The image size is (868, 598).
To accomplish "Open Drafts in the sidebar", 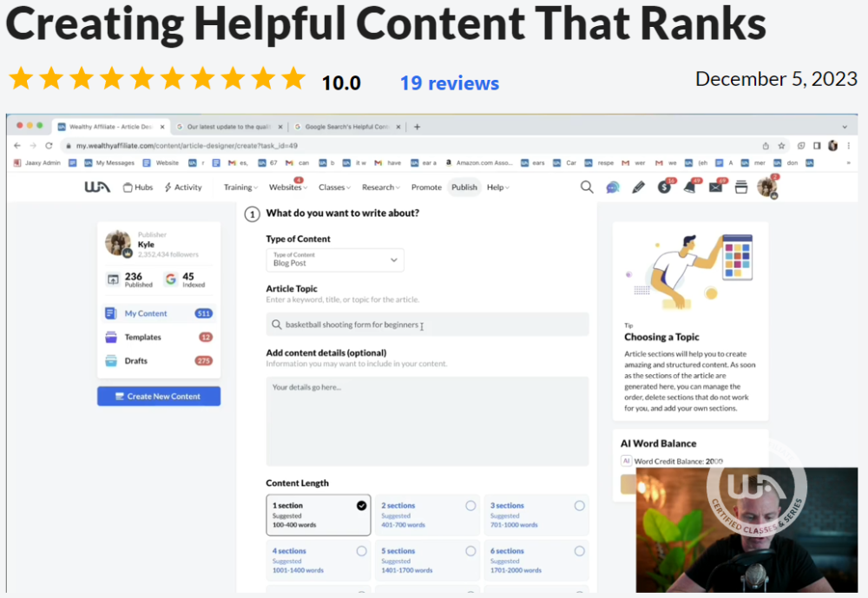I will click(x=159, y=361).
